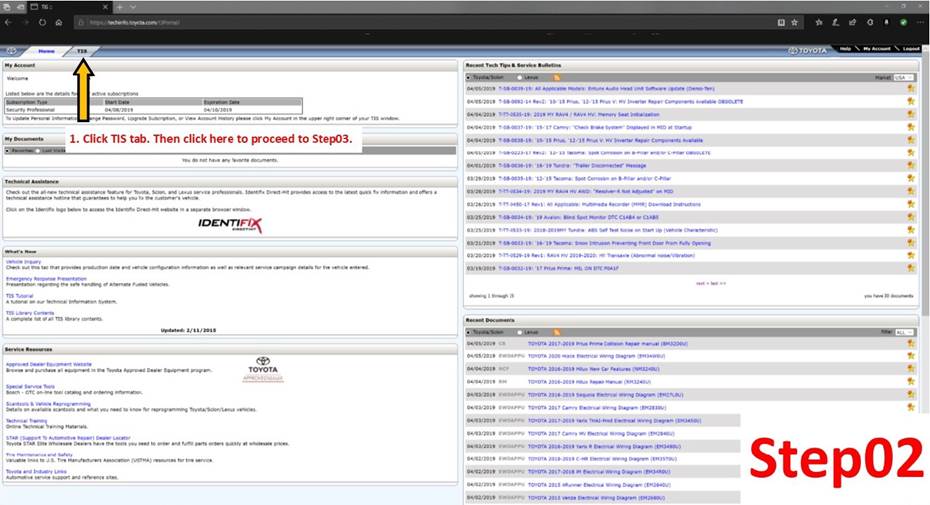The height and width of the screenshot is (505, 930).
Task: Click the browser home icon
Action: tap(59, 23)
